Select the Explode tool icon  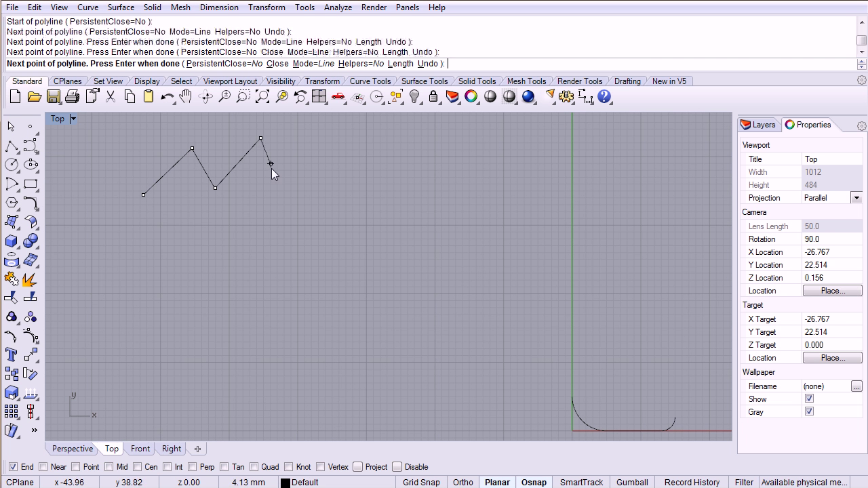point(31,279)
